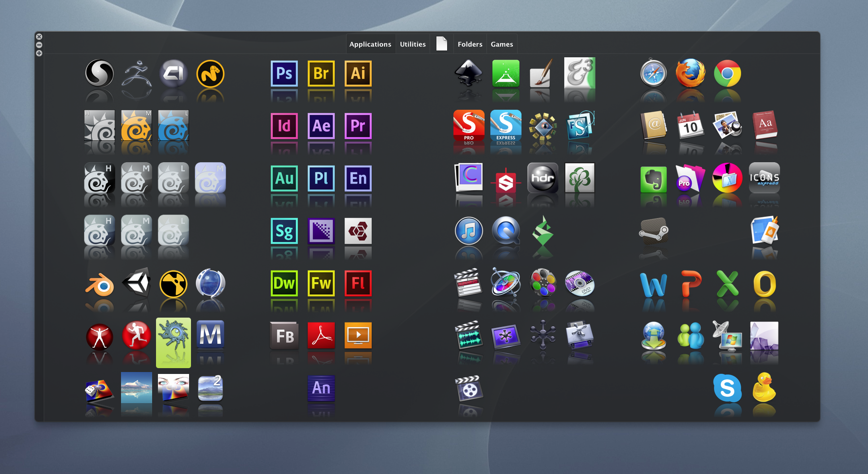Launch Adobe Audition (Au)
The height and width of the screenshot is (474, 868).
(x=284, y=178)
